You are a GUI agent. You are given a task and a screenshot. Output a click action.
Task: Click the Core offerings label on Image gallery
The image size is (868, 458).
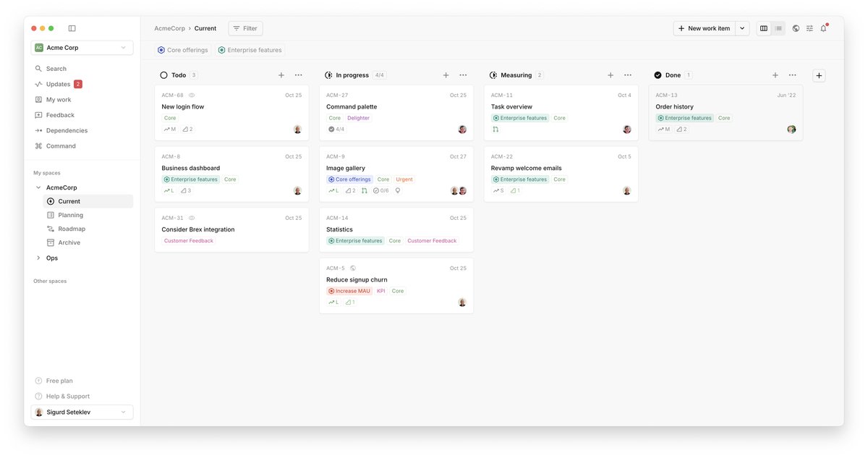[x=349, y=179]
